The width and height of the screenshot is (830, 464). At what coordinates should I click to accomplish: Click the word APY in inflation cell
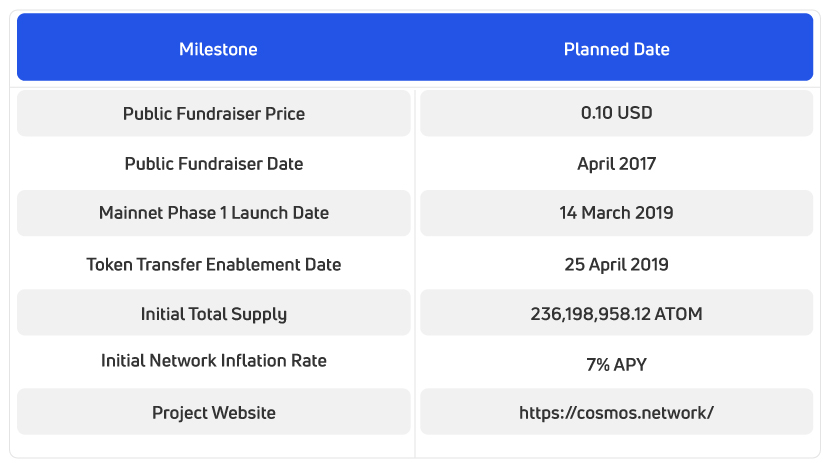point(630,365)
